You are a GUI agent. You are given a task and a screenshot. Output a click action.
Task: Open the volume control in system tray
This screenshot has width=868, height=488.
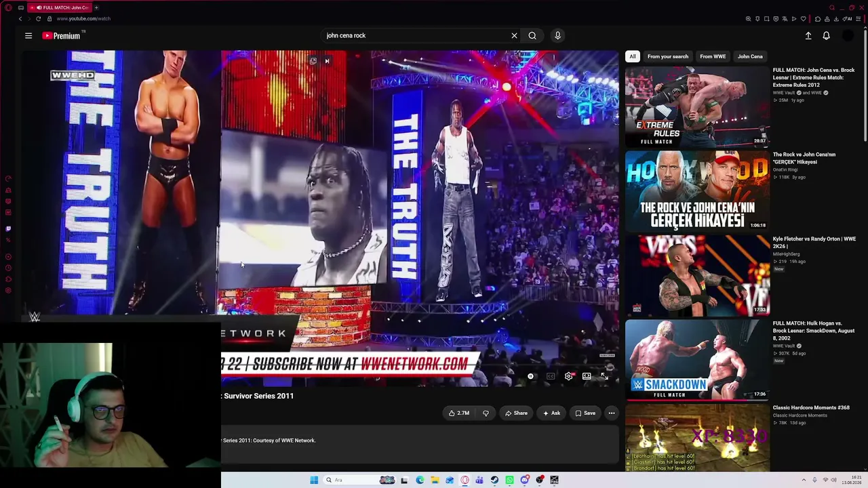pyautogui.click(x=833, y=480)
